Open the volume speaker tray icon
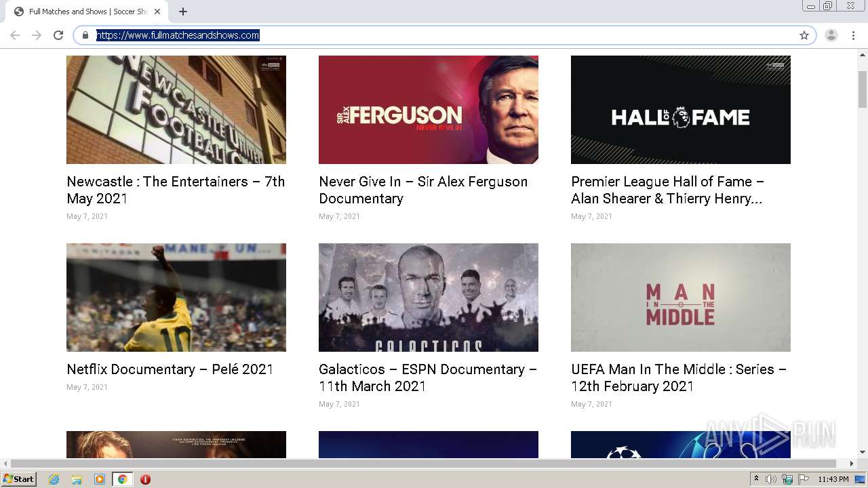 tap(771, 479)
